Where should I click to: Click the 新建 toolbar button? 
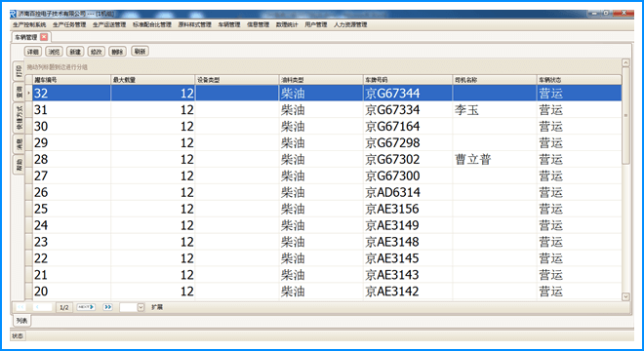75,52
